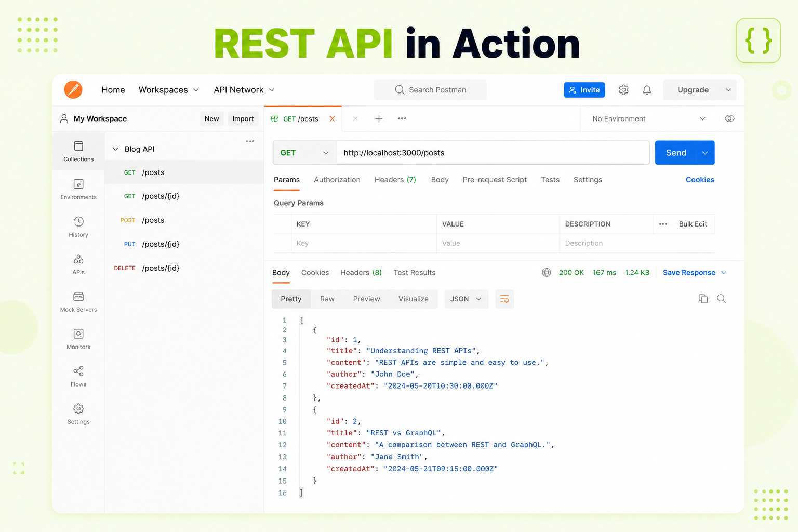Toggle the response line wrap icon
The width and height of the screenshot is (798, 532).
click(x=504, y=299)
